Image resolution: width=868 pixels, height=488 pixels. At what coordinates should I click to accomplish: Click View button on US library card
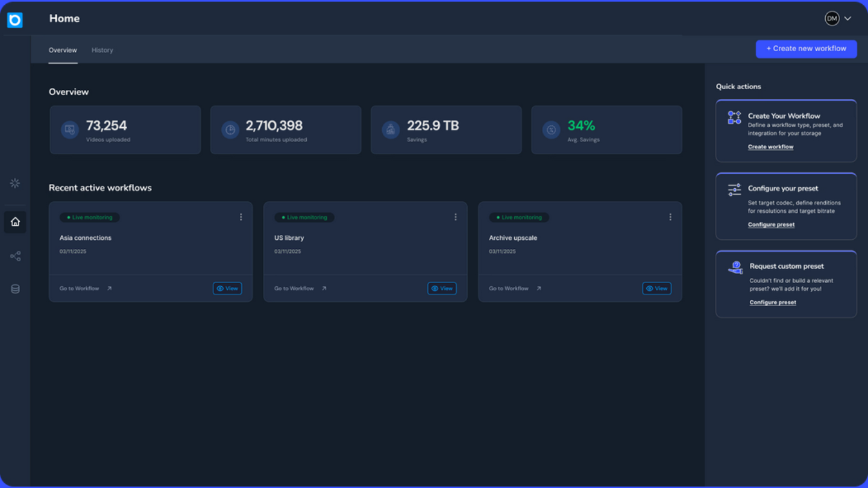(442, 289)
